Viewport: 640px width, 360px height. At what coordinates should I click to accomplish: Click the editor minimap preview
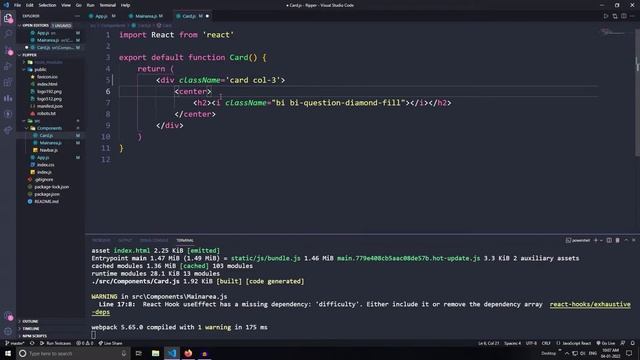pyautogui.click(x=614, y=32)
